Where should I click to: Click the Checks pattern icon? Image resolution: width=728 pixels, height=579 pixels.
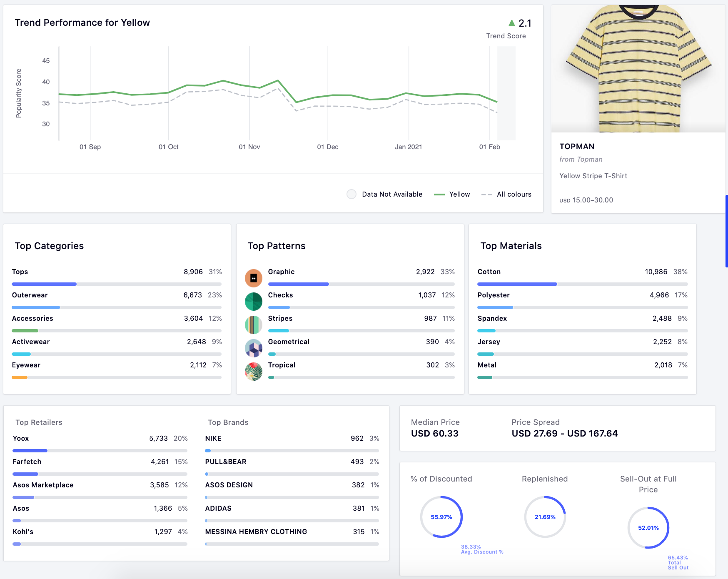[253, 301]
